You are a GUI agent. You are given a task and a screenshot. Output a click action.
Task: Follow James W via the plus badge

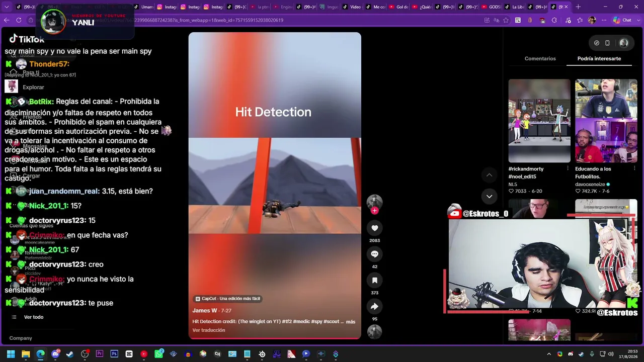[374, 211]
